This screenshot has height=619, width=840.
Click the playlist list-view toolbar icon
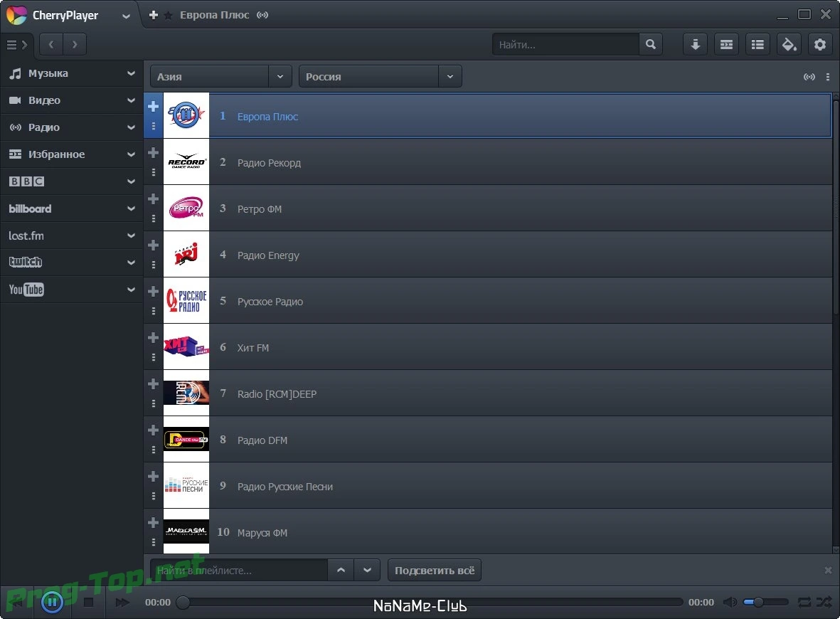click(x=757, y=45)
